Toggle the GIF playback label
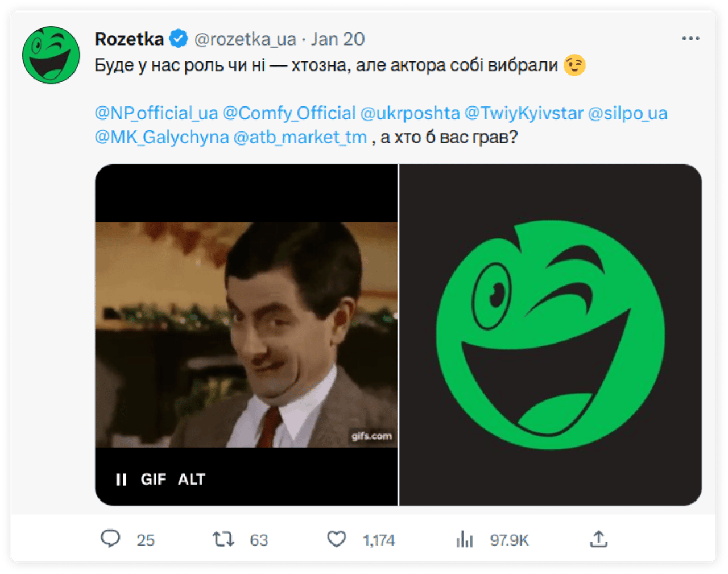The width and height of the screenshot is (728, 574). point(152,479)
